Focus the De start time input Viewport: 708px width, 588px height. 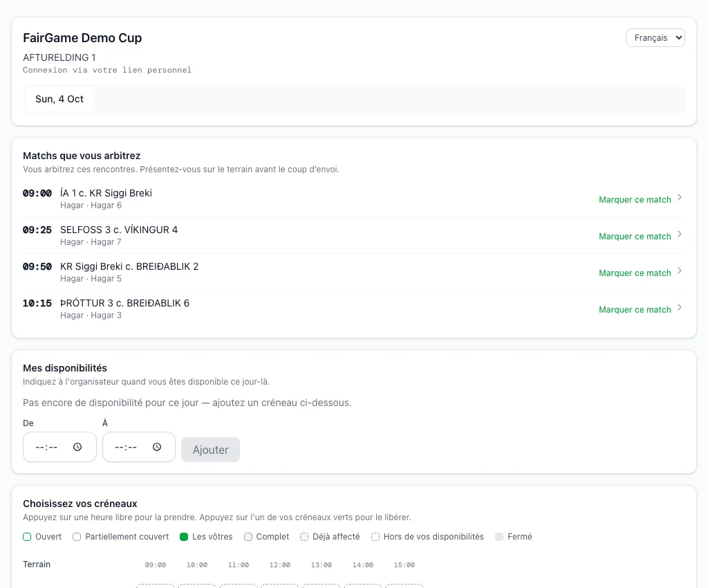(x=59, y=447)
